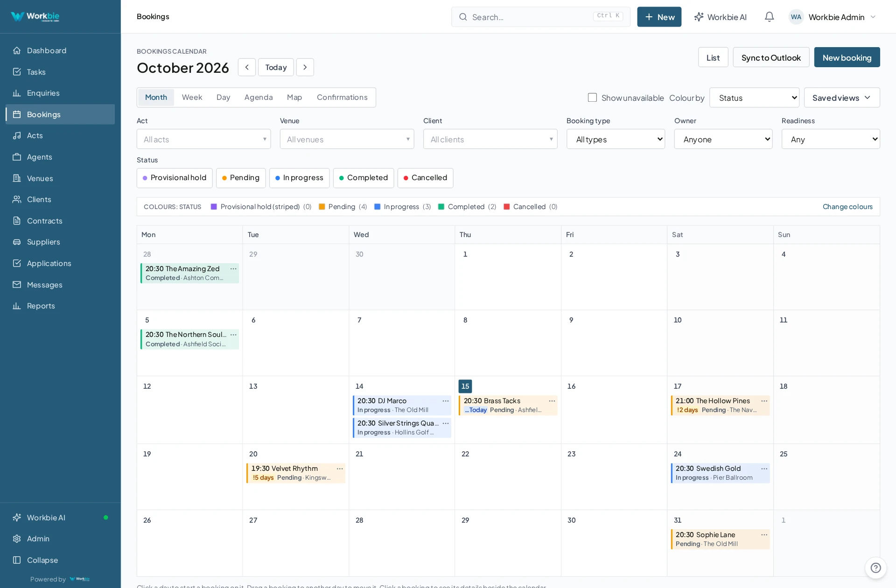896x588 pixels.
Task: Click the New booking button
Action: (847, 57)
